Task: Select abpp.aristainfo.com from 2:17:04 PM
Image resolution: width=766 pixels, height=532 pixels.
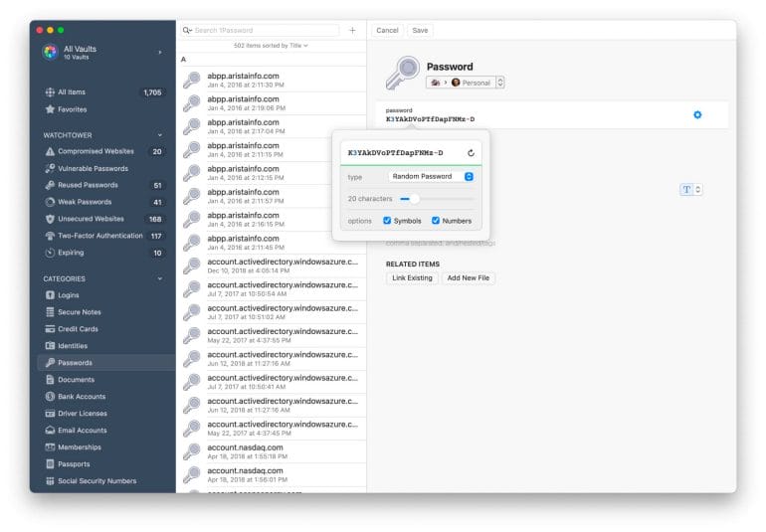Action: [272, 126]
